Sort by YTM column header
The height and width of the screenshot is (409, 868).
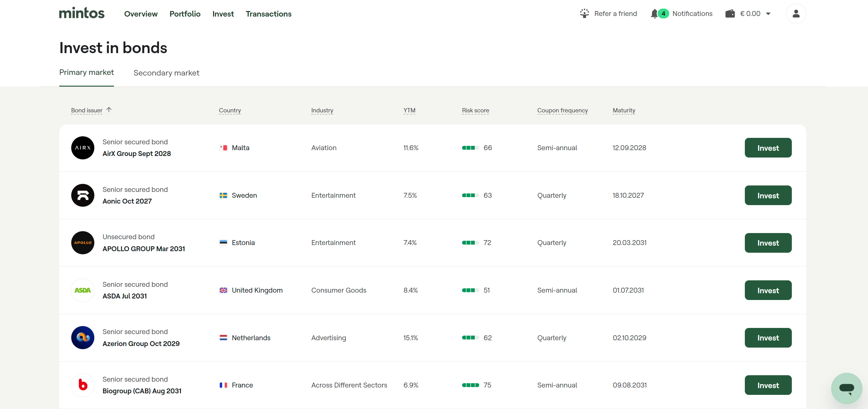point(409,110)
